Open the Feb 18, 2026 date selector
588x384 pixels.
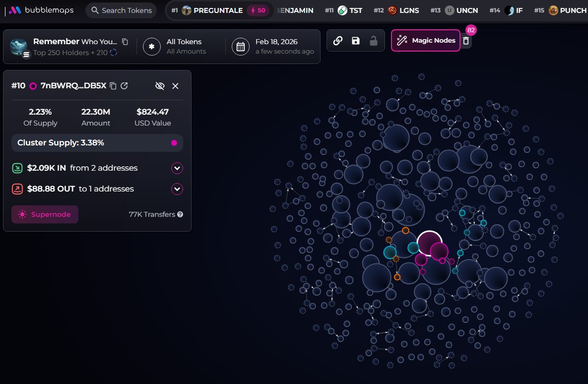click(x=273, y=47)
